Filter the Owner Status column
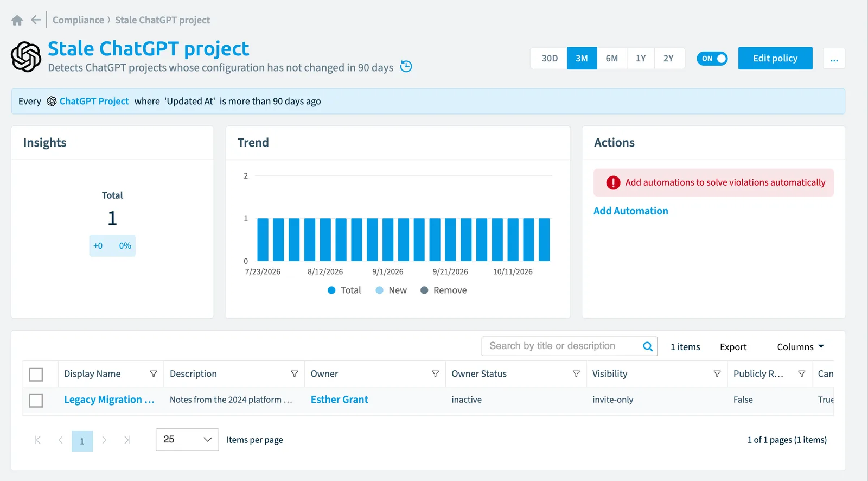This screenshot has width=868, height=481. (576, 374)
